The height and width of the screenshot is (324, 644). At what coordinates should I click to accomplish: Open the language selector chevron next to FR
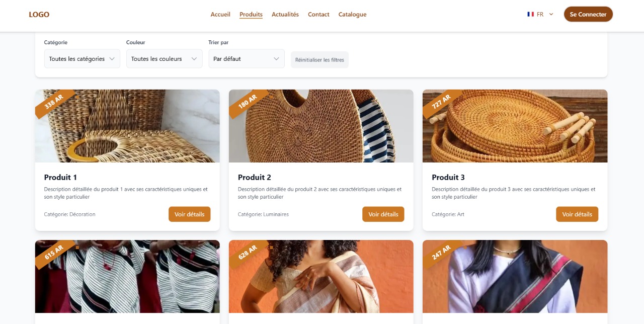click(551, 14)
